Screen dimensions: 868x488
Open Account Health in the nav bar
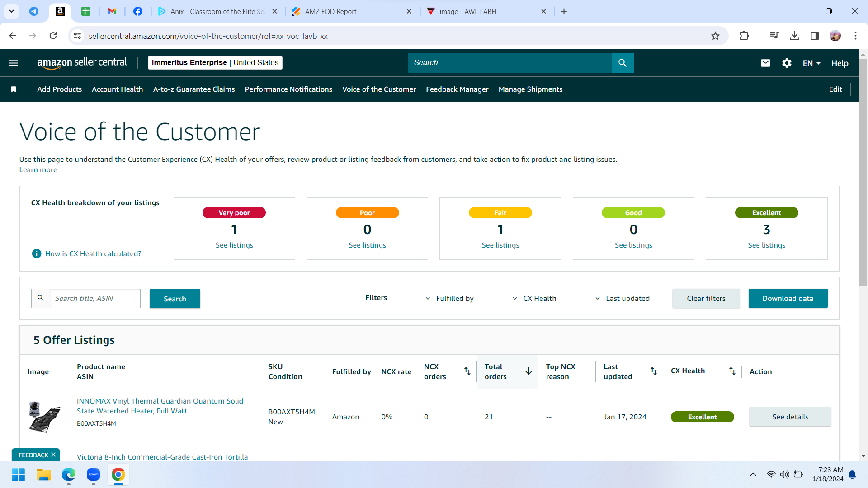coord(118,89)
